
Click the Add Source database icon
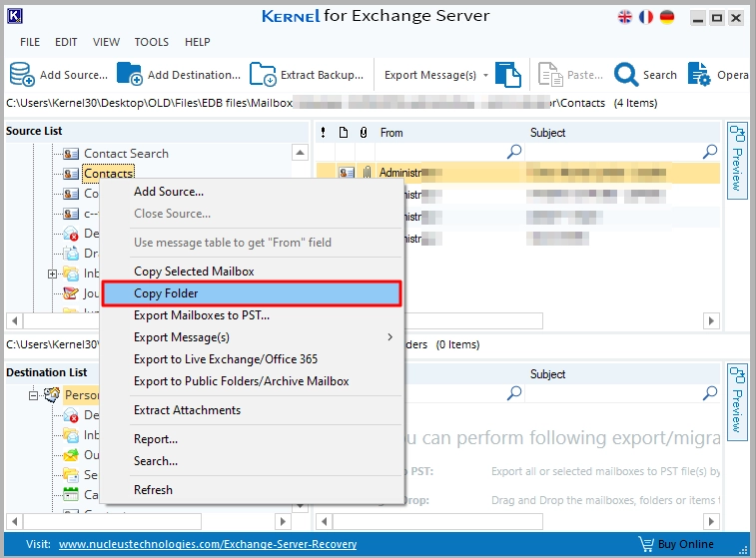point(22,74)
